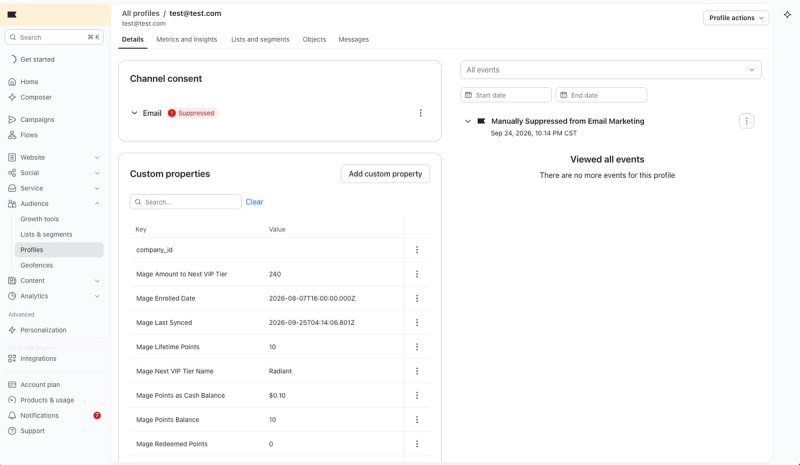The width and height of the screenshot is (800, 465).
Task: Go back via All profiles breadcrumb
Action: 140,13
